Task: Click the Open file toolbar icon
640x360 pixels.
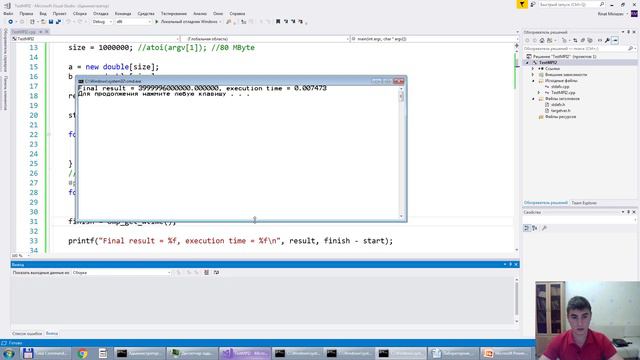Action: point(43,22)
